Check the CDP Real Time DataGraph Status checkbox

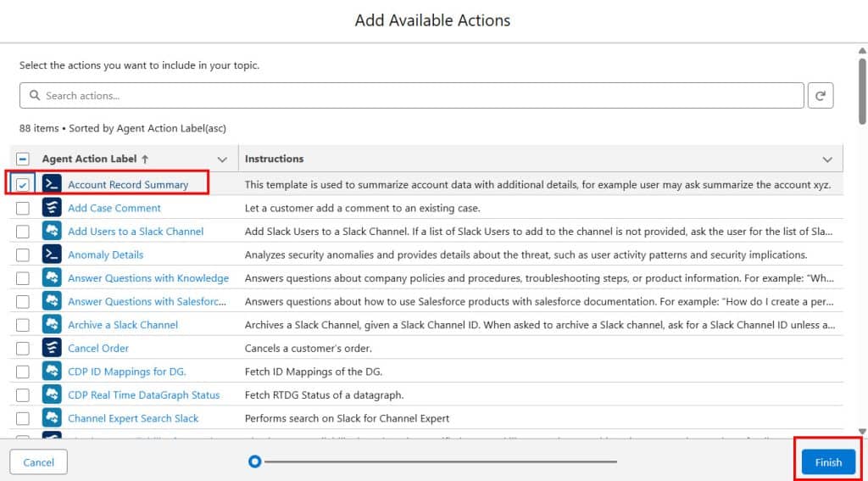click(22, 394)
